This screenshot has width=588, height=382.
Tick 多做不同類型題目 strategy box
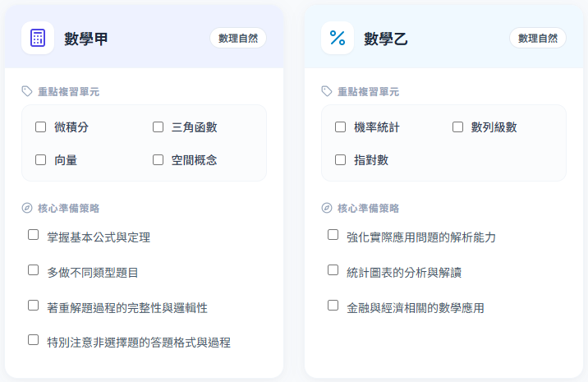point(34,270)
